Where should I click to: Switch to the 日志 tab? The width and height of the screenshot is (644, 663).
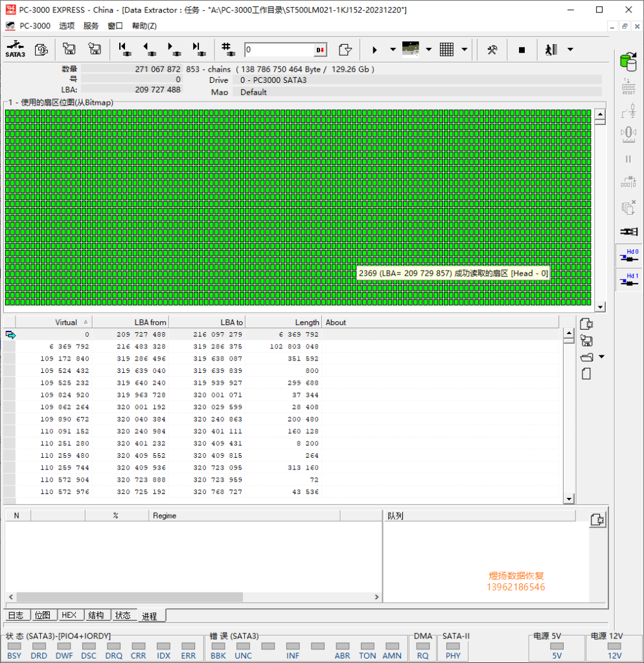point(16,615)
